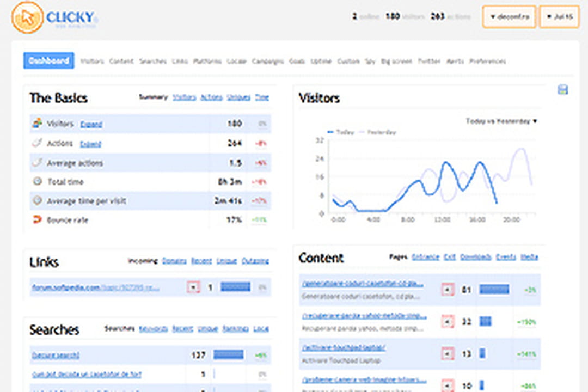Toggle Basics summary to Time view
Image resolution: width=588 pixels, height=392 pixels.
tap(262, 97)
